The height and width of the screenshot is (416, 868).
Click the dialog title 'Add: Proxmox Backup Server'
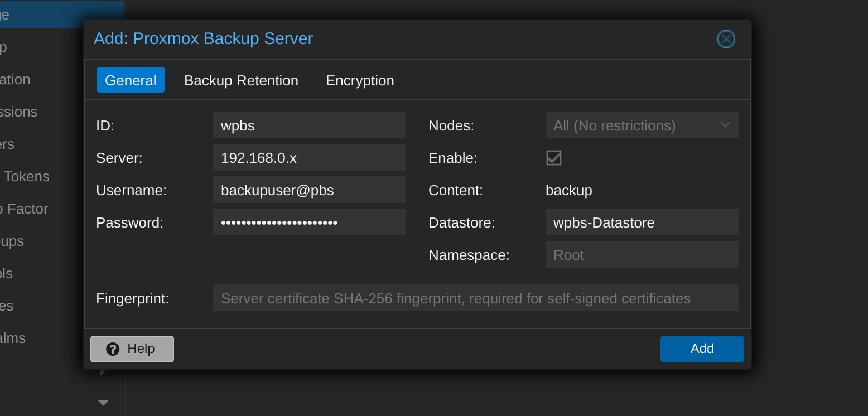pos(204,38)
